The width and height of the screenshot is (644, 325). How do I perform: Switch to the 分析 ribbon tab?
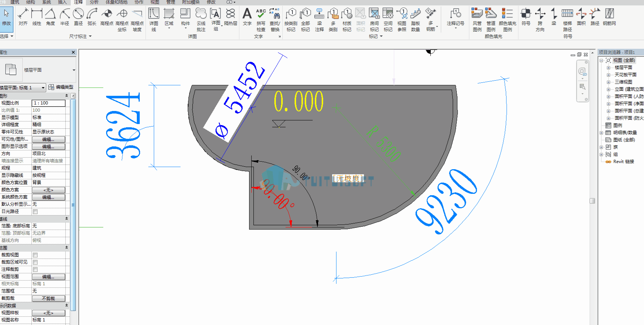[x=94, y=2]
